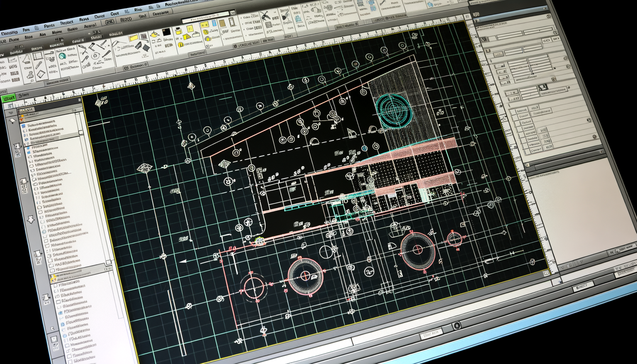Click the diamond outline tool icon
Screen dimensions: 637x364
tap(41, 74)
